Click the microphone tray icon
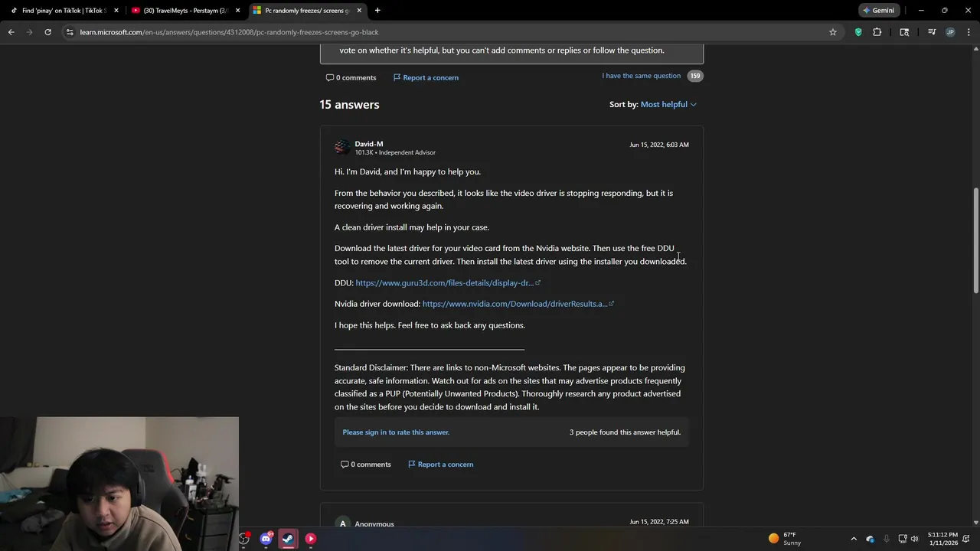 tap(887, 539)
